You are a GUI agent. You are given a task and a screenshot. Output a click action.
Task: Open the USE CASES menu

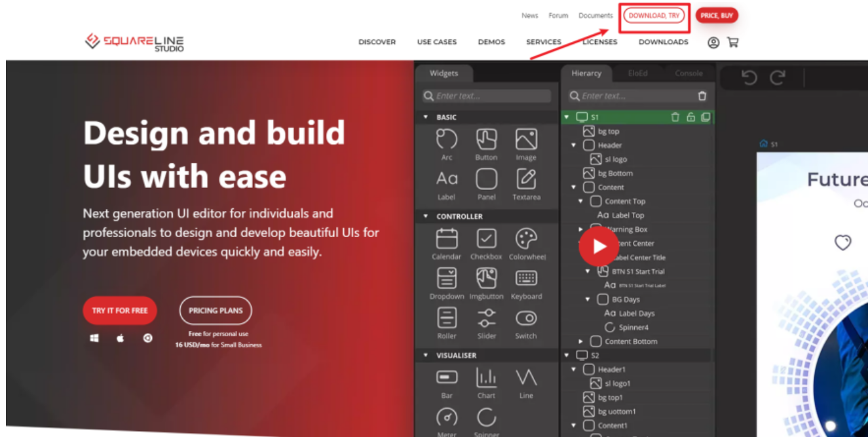coord(437,42)
